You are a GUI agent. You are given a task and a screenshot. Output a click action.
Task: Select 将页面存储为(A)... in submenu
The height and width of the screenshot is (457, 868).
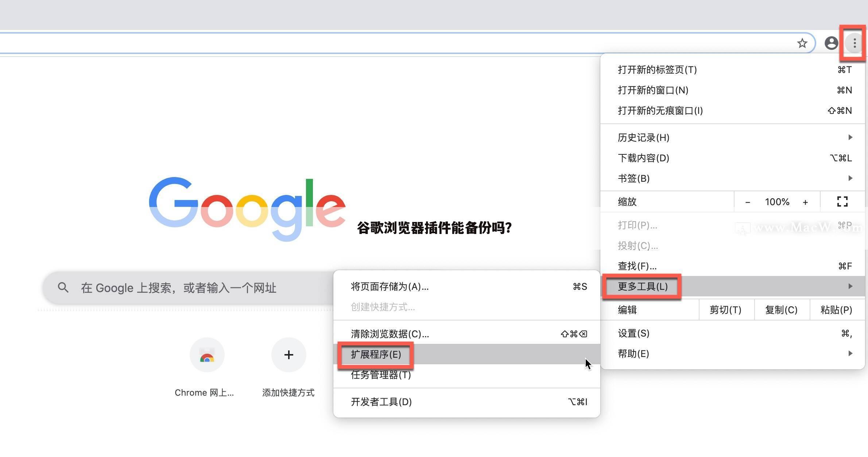coord(467,287)
